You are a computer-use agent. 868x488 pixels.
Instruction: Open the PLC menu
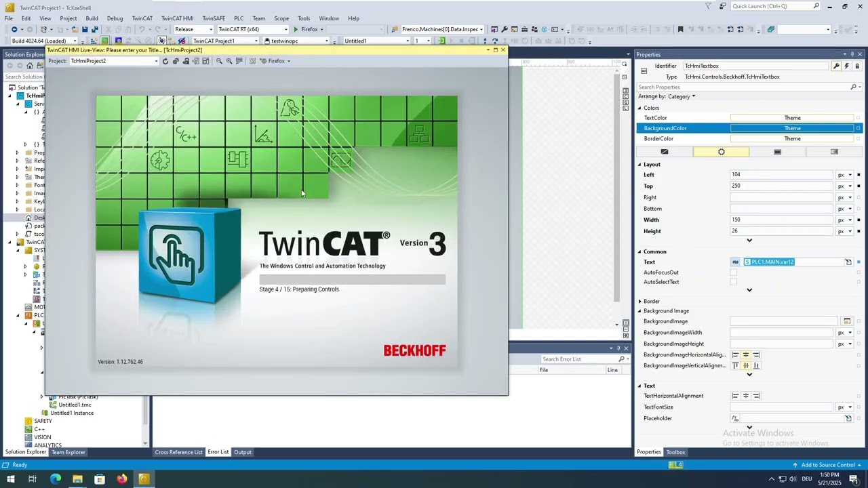click(239, 18)
